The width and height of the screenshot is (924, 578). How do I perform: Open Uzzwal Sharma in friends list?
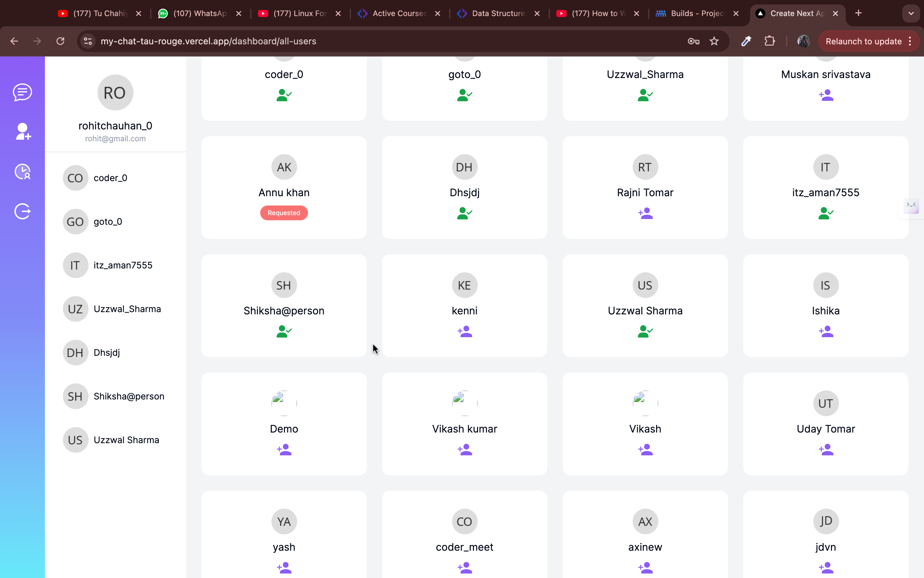coord(115,440)
